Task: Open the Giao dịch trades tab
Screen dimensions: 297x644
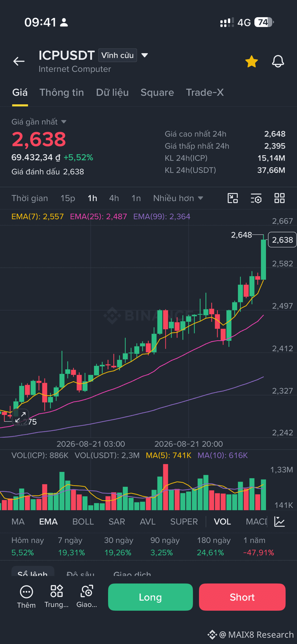Action: tap(132, 574)
